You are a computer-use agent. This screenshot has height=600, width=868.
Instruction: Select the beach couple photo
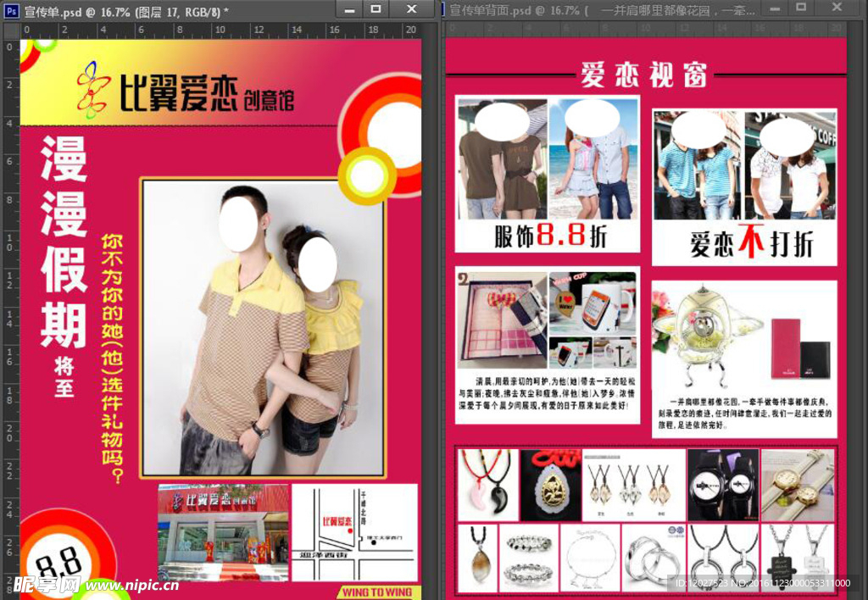pyautogui.click(x=593, y=158)
